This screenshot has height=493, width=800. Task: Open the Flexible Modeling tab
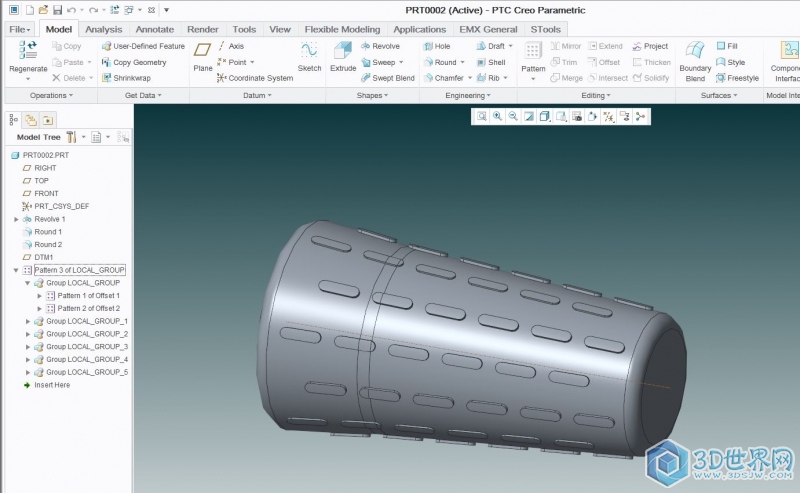[342, 29]
